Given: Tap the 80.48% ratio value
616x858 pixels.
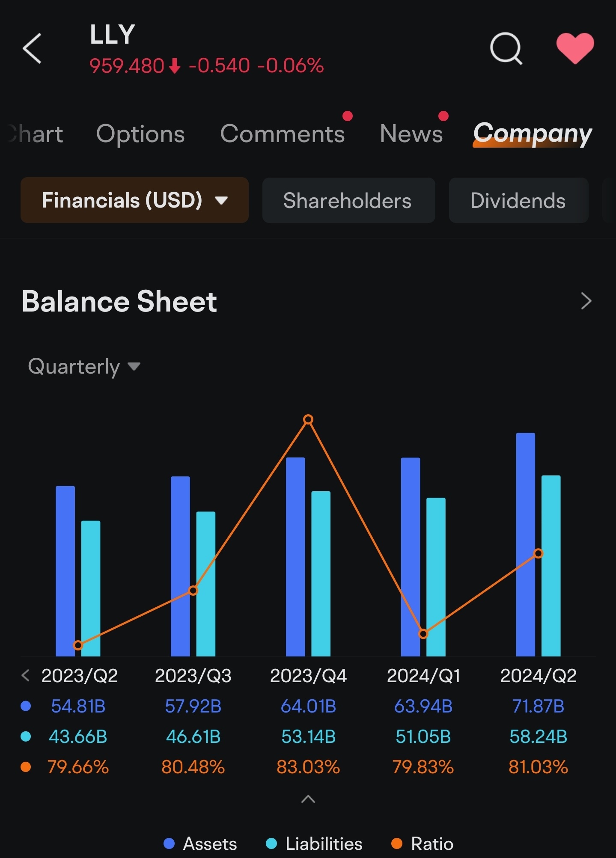Looking at the screenshot, I should pos(193,767).
